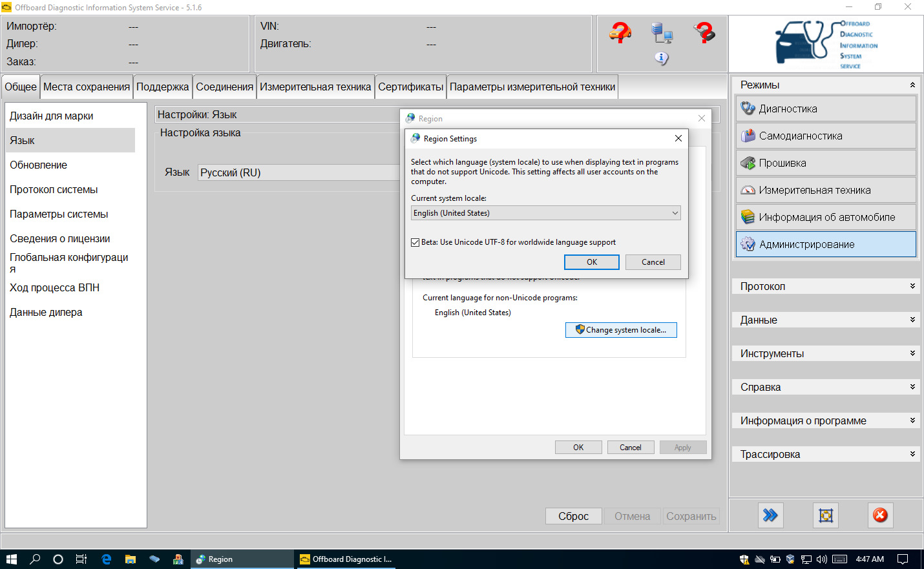Toggle Beta Unicode UTF-8 checkbox
924x569 pixels.
click(415, 242)
